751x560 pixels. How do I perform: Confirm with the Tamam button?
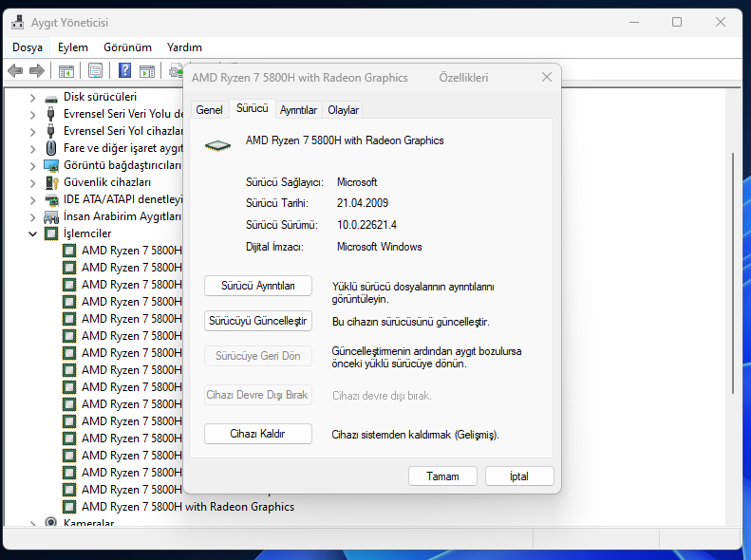point(442,476)
